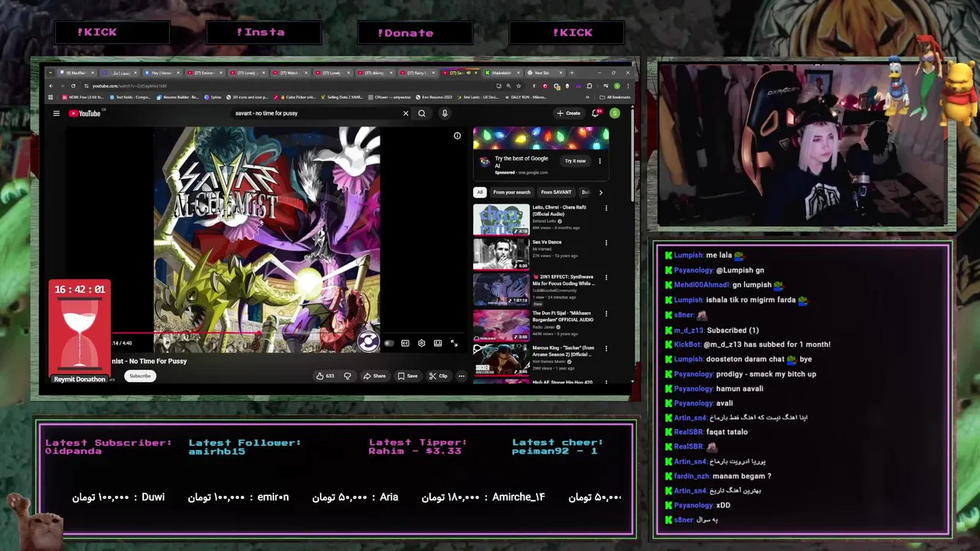Click the Latest Tipper Rahim $3.33 text
Screen dimensions: 980x551
click(417, 447)
